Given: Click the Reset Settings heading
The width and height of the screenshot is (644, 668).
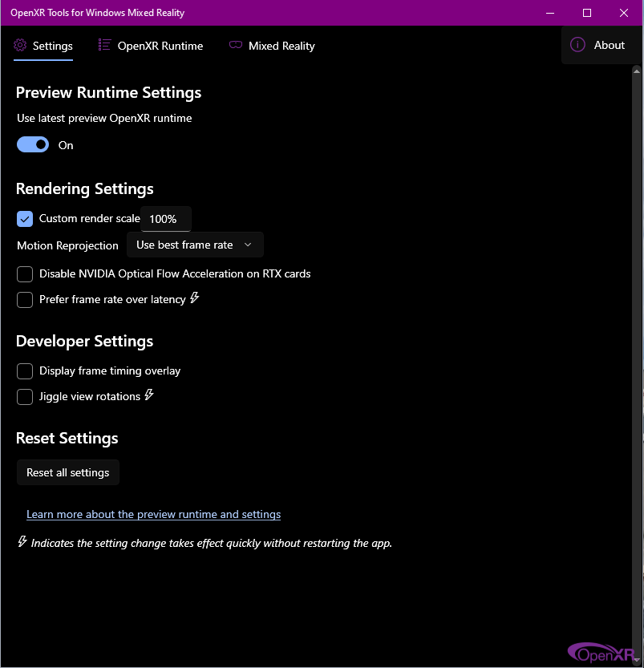Looking at the screenshot, I should (67, 439).
